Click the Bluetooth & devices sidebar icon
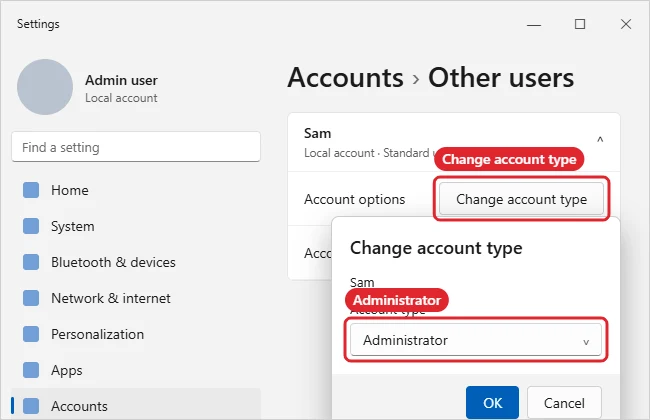650x420 pixels. 31,262
